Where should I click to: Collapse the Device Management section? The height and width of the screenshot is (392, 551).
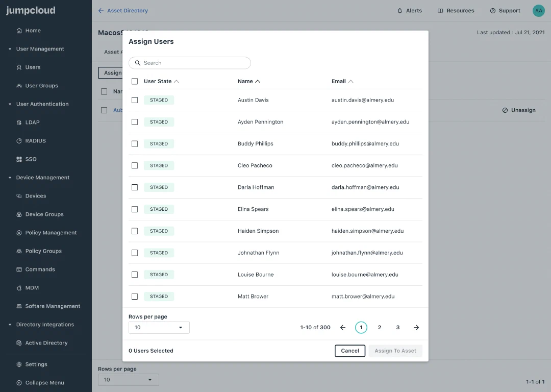pyautogui.click(x=10, y=178)
